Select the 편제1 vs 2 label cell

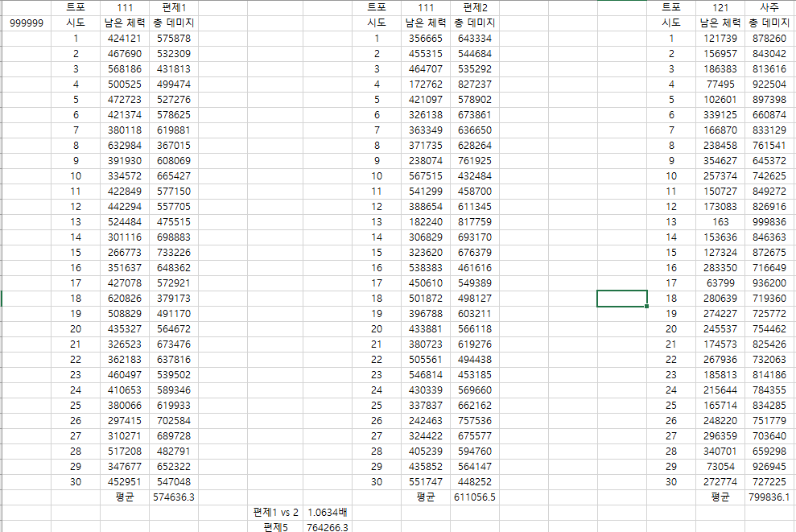point(275,512)
